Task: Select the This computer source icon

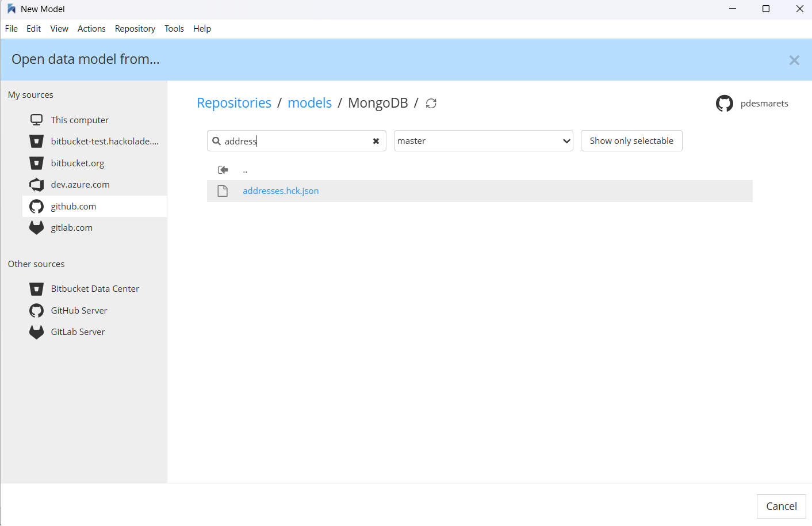Action: [36, 119]
